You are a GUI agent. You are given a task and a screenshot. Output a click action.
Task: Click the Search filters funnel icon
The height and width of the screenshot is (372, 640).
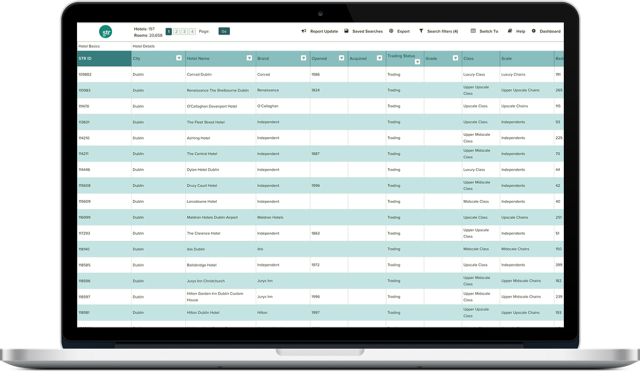421,31
